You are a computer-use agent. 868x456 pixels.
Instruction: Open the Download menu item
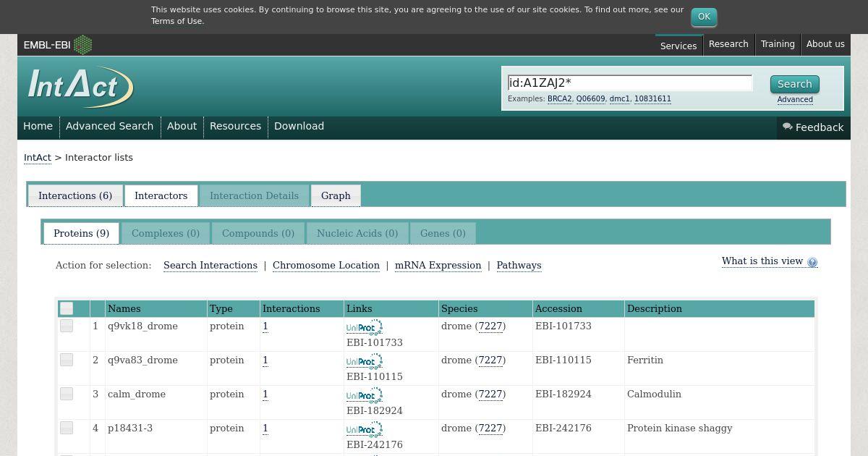click(x=299, y=126)
